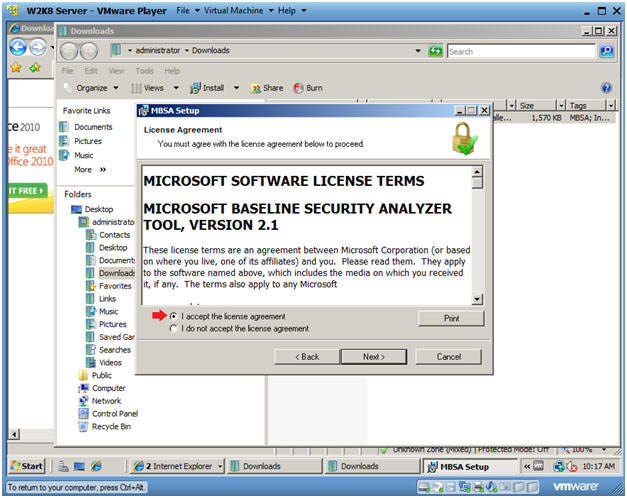Select Public folder in tree
627x498 pixels.
[95, 376]
